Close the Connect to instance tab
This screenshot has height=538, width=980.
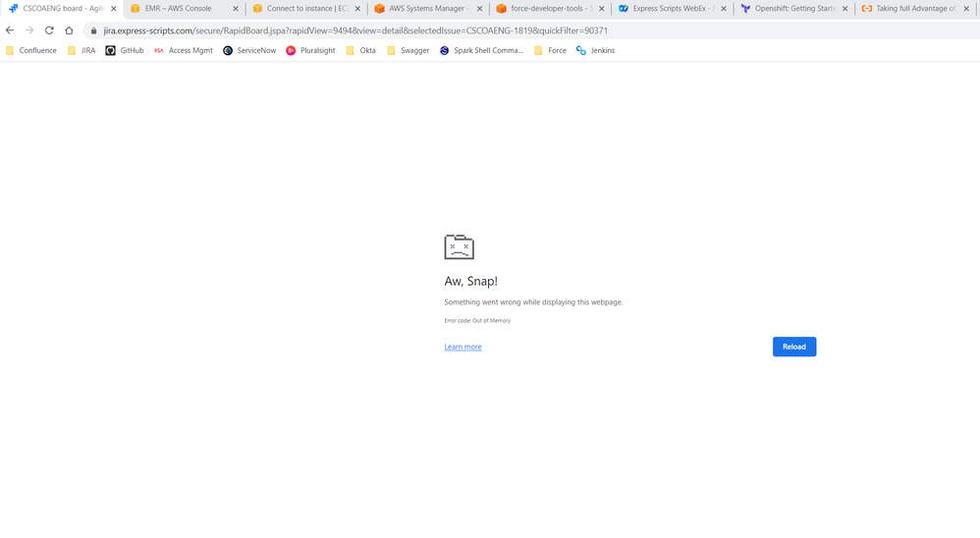coord(357,9)
